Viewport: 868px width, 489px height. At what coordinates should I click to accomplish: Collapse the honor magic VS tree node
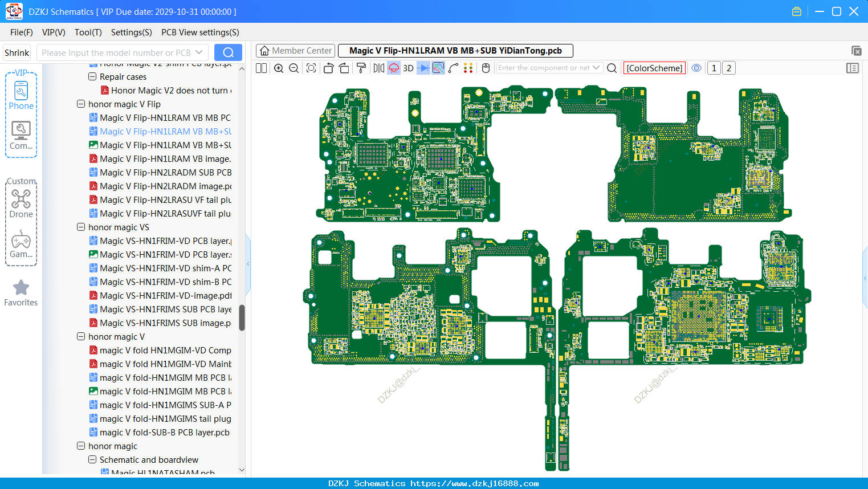(x=81, y=227)
